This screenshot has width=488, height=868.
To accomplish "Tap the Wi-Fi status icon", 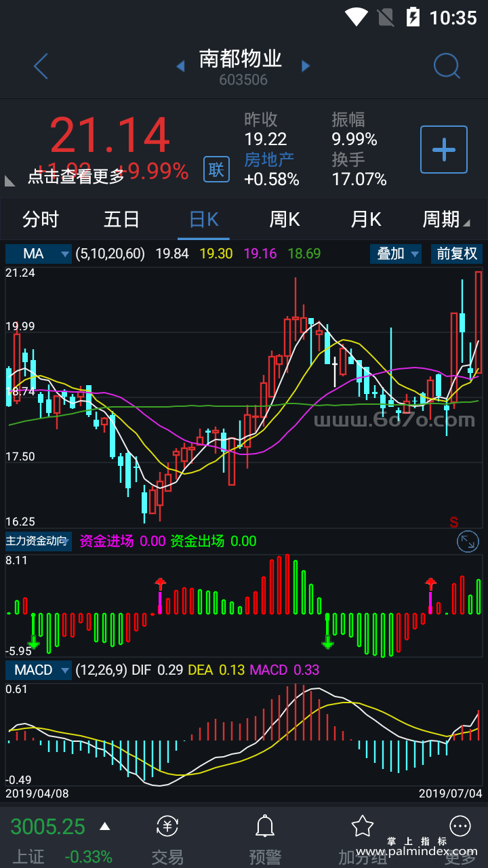I will click(x=356, y=17).
